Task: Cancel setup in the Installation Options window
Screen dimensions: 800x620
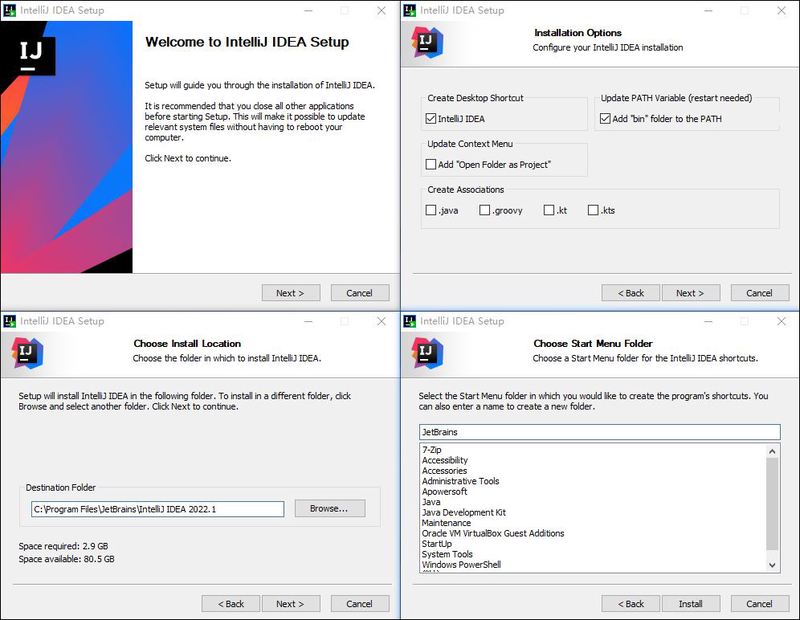Action: [760, 293]
